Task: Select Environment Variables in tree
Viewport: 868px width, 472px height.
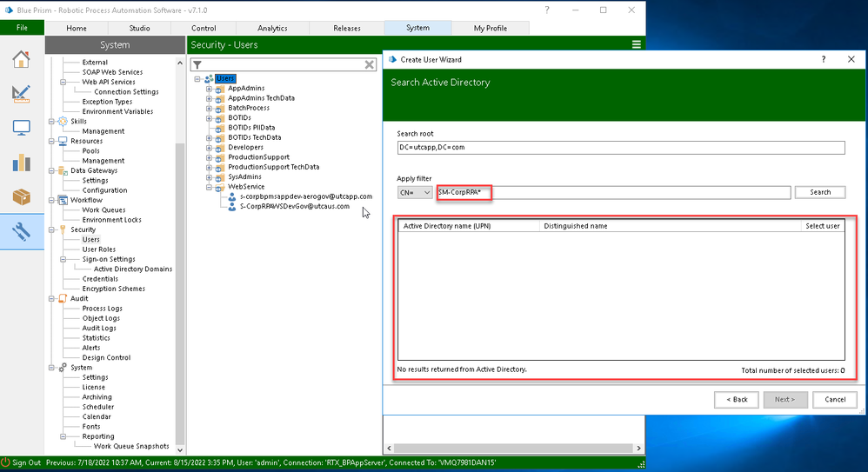Action: tap(117, 112)
